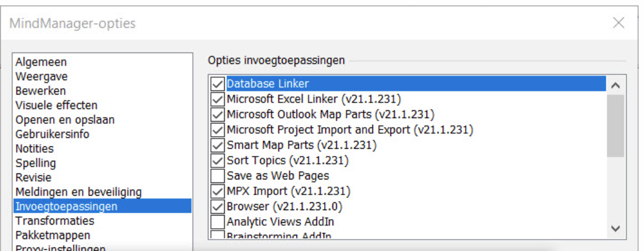Viewport: 644px width, 251px height.
Task: Go to Visuele effecten settings
Action: click(56, 105)
